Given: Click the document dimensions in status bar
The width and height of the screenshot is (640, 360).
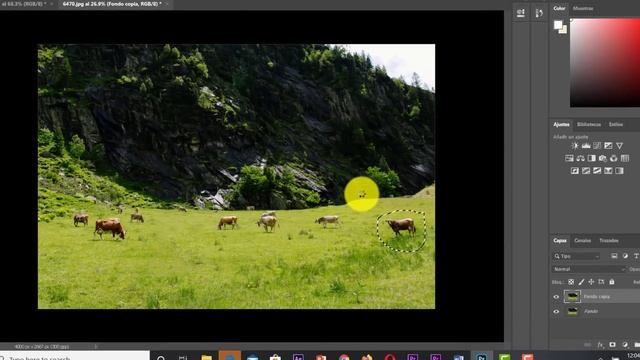Looking at the screenshot, I should [42, 347].
